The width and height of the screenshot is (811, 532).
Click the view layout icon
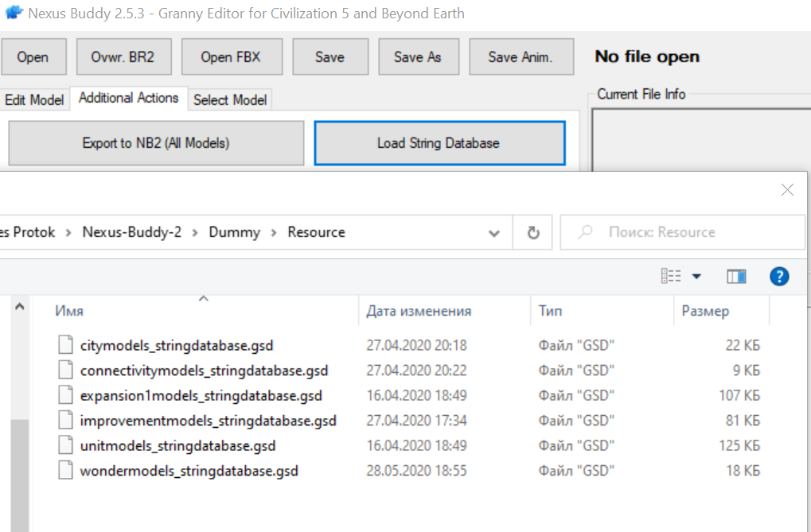[x=671, y=276]
